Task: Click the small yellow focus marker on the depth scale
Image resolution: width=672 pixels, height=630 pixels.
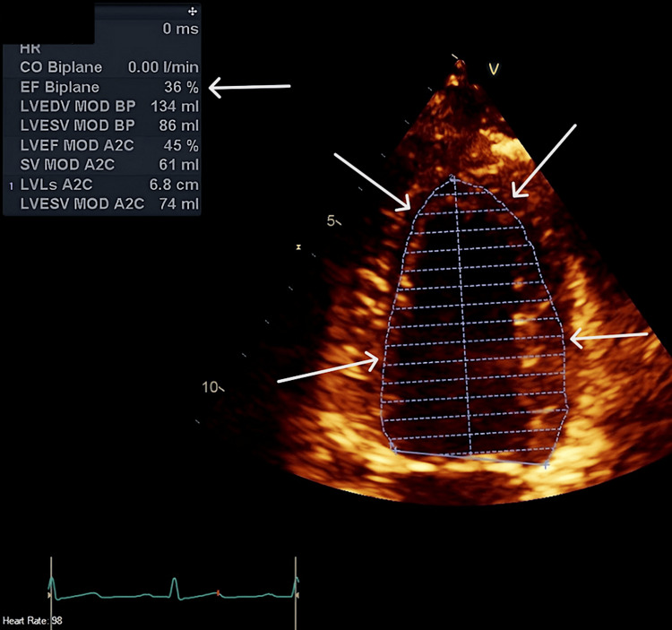Action: tap(298, 247)
